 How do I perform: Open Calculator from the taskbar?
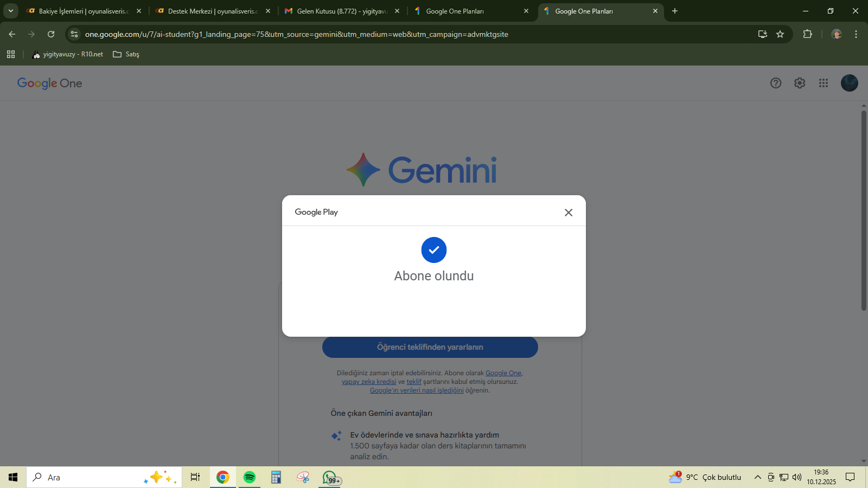276,477
